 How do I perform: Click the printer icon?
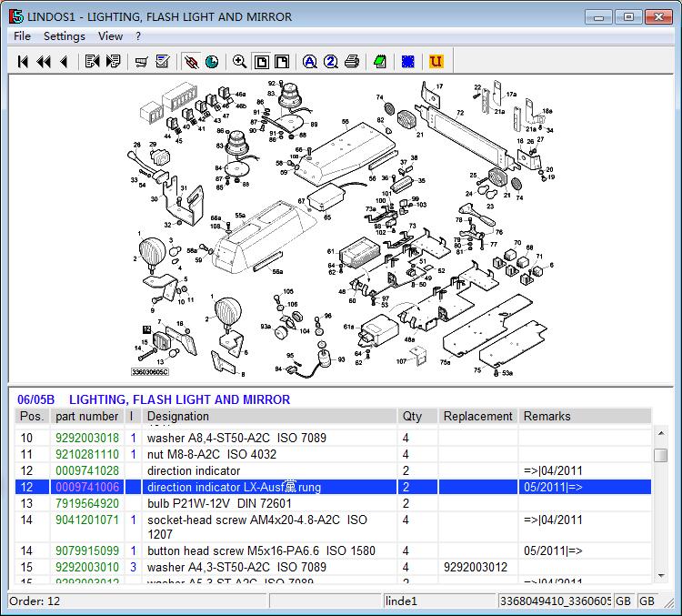tap(351, 62)
